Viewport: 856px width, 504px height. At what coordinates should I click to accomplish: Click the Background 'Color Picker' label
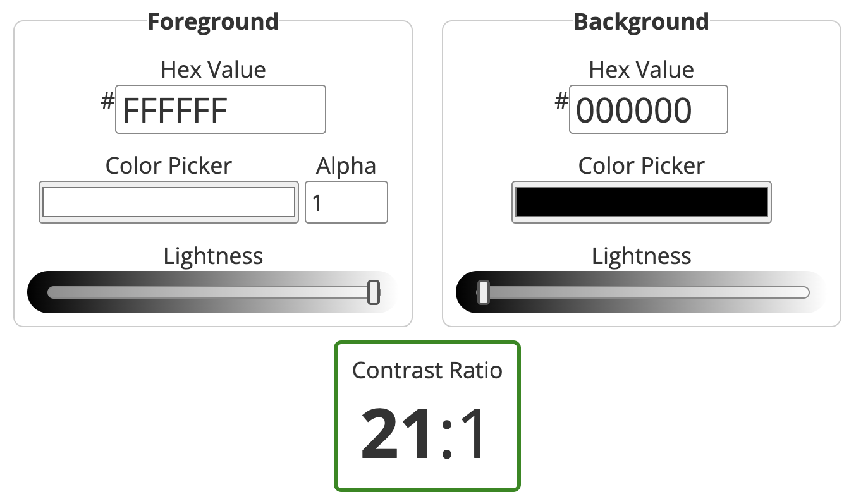[x=641, y=165]
